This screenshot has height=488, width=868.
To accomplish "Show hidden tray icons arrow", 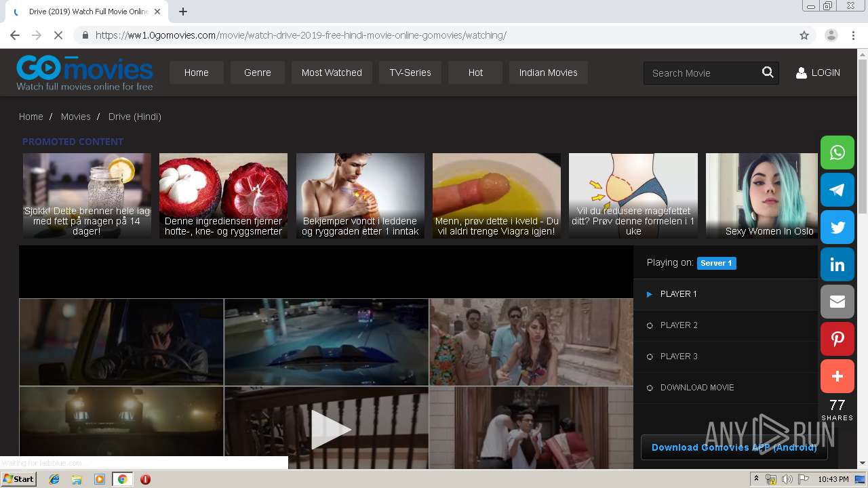I will [756, 479].
